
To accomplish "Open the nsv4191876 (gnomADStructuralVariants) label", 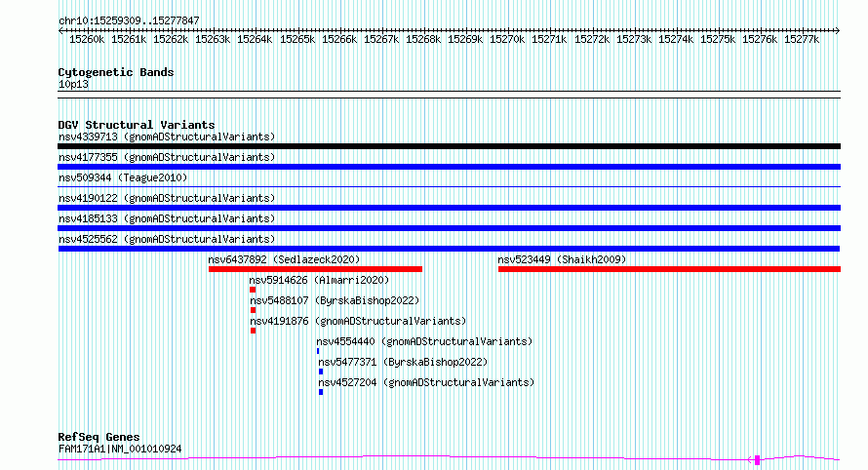I will [x=358, y=321].
